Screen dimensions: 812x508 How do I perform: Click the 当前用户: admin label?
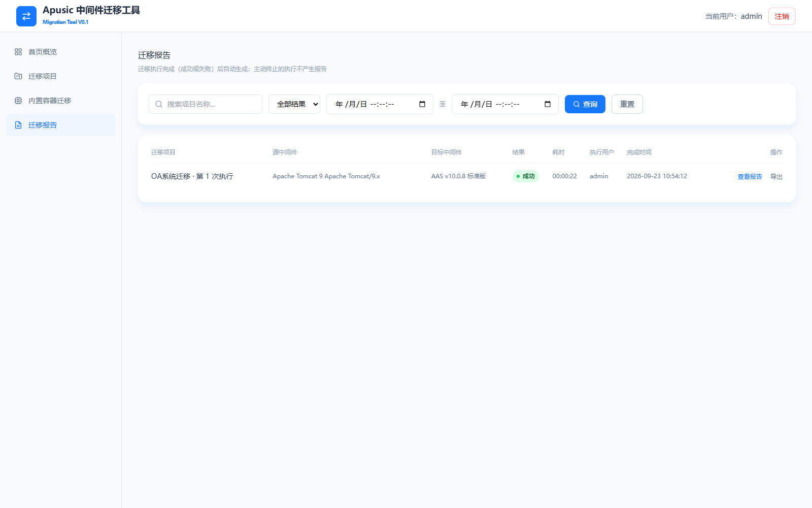(734, 16)
